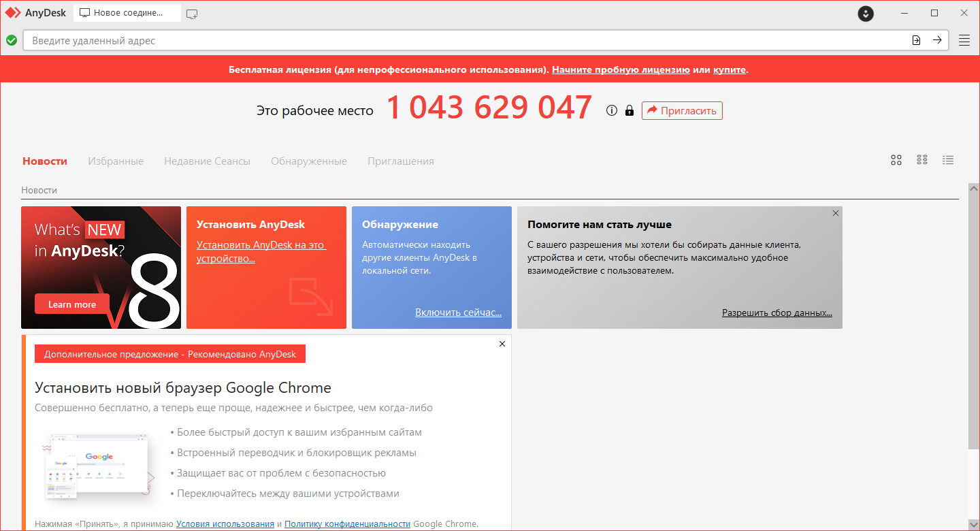This screenshot has height=531, width=980.
Task: Click 'Включить сейчас...' link
Action: tap(458, 312)
